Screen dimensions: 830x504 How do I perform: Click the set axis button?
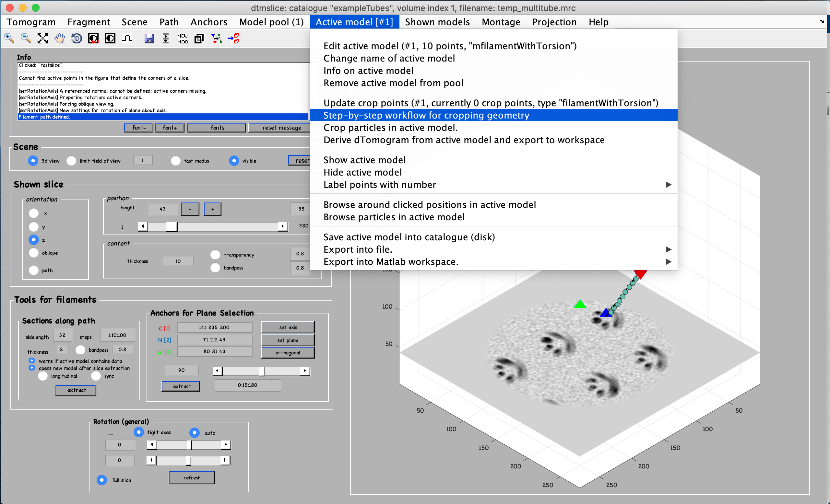288,327
